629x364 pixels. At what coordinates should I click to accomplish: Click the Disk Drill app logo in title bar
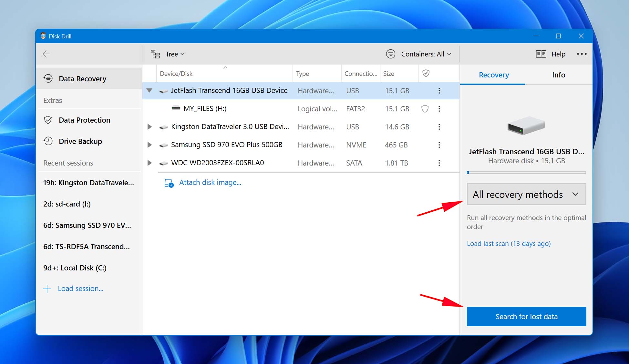[43, 36]
